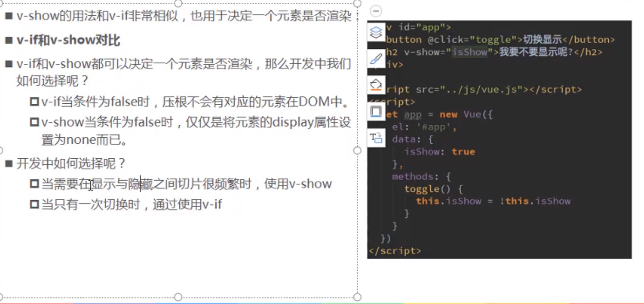
Task: Click the bullet "开发中如何选择呢？"
Action: click(x=72, y=163)
